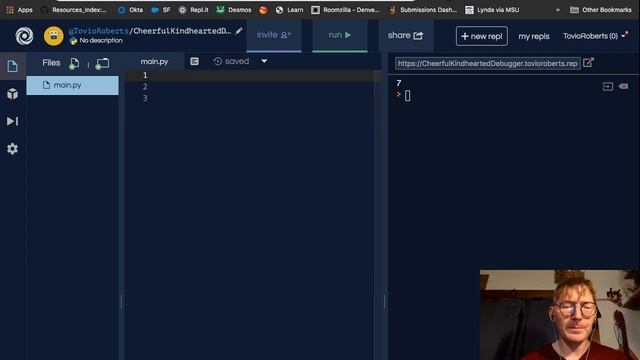Viewport: 640px width, 360px height.
Task: Open the Submissions Dash bookmark
Action: 423,10
